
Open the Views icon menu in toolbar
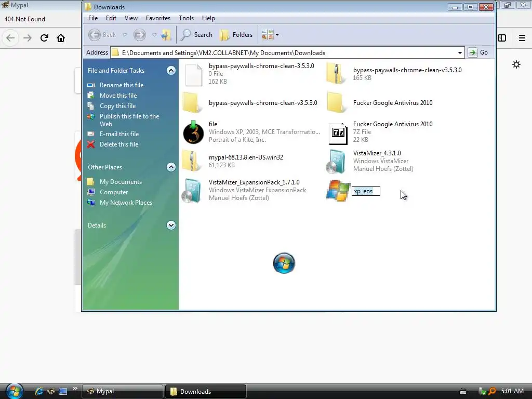pyautogui.click(x=270, y=35)
